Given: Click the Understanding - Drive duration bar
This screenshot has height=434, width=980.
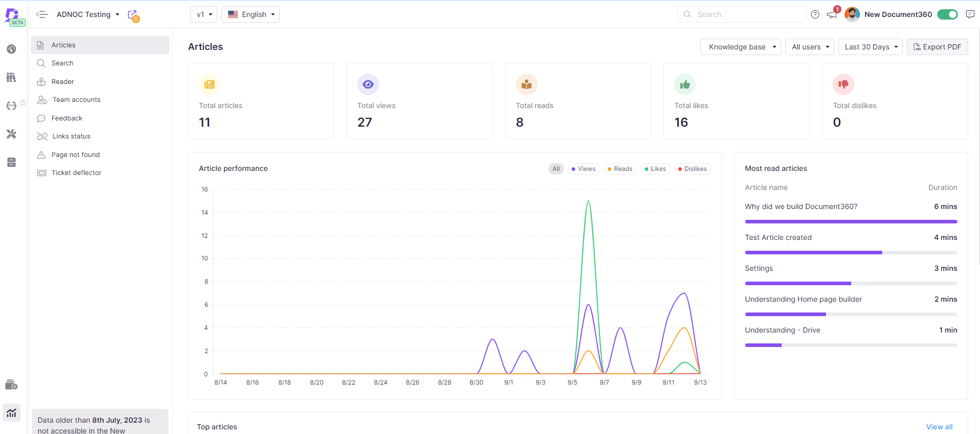Looking at the screenshot, I should pos(851,345).
